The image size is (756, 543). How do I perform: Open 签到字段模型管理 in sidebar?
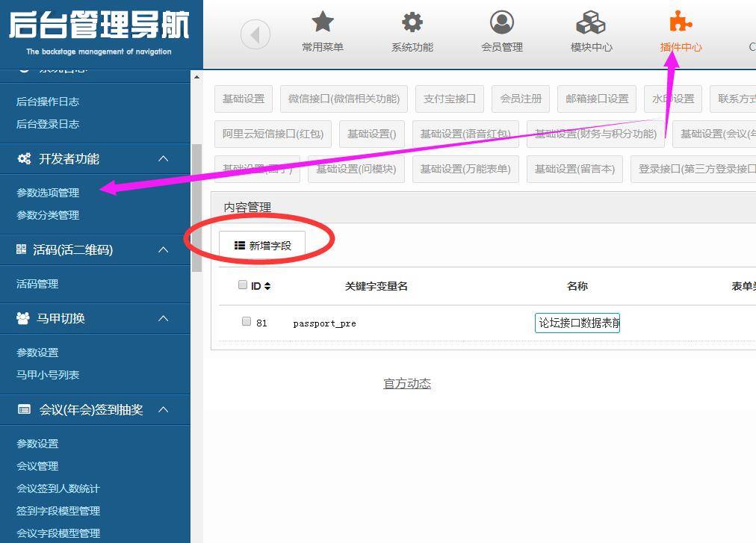point(58,511)
